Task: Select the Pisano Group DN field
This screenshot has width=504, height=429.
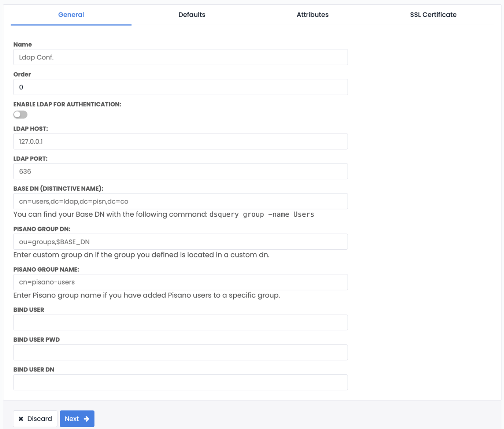Action: point(180,242)
